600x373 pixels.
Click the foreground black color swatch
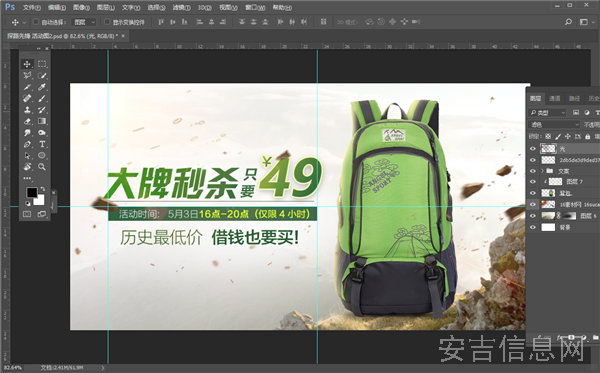[x=32, y=192]
